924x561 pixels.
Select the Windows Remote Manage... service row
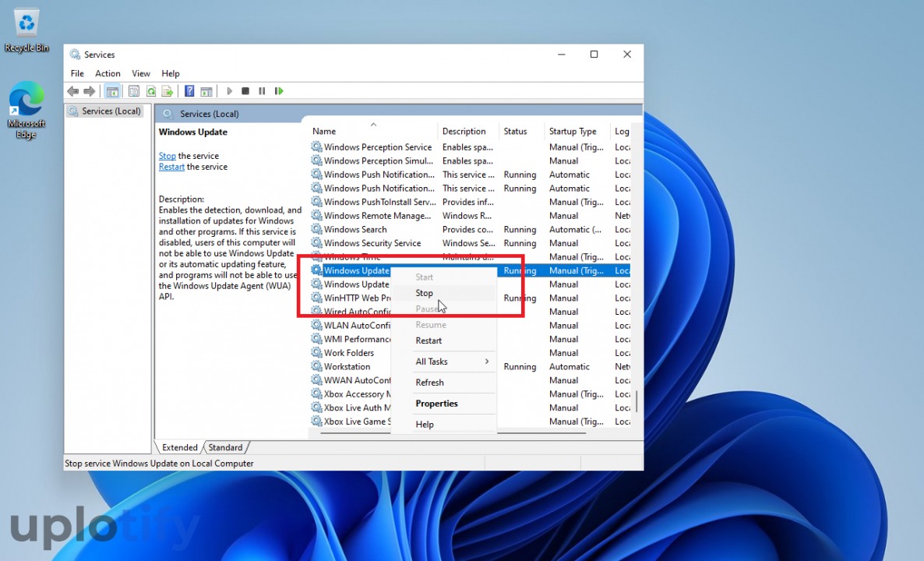click(470, 216)
